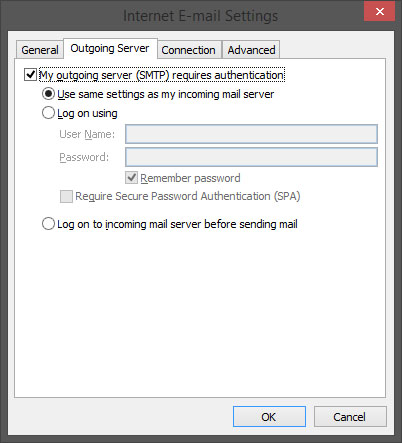Choose the Log on using option
Viewport: 402px width, 443px height.
[48, 113]
